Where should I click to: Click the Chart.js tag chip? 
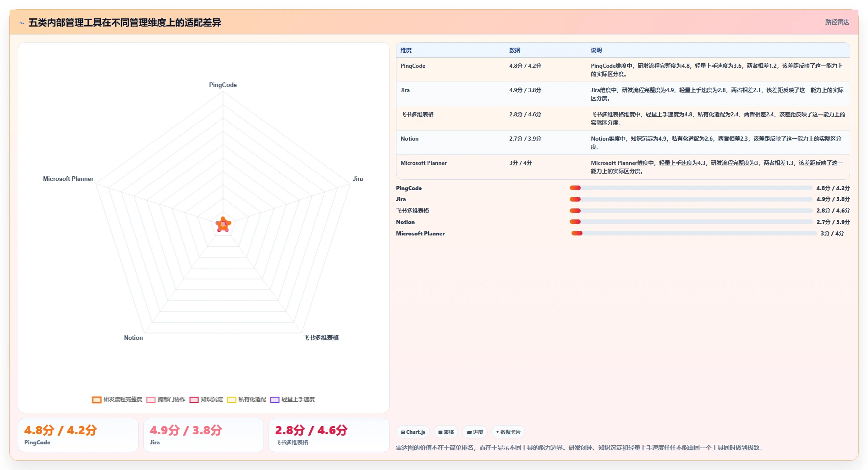(x=413, y=432)
